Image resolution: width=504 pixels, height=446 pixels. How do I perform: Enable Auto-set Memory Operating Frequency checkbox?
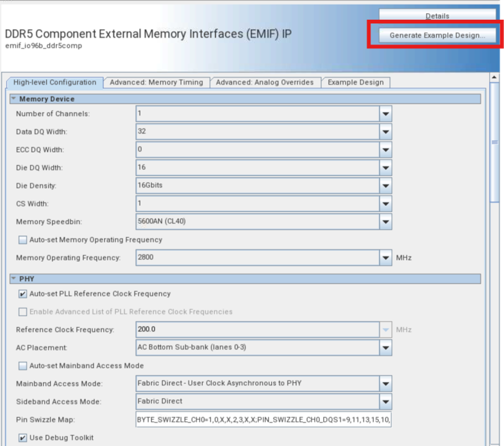tap(23, 240)
